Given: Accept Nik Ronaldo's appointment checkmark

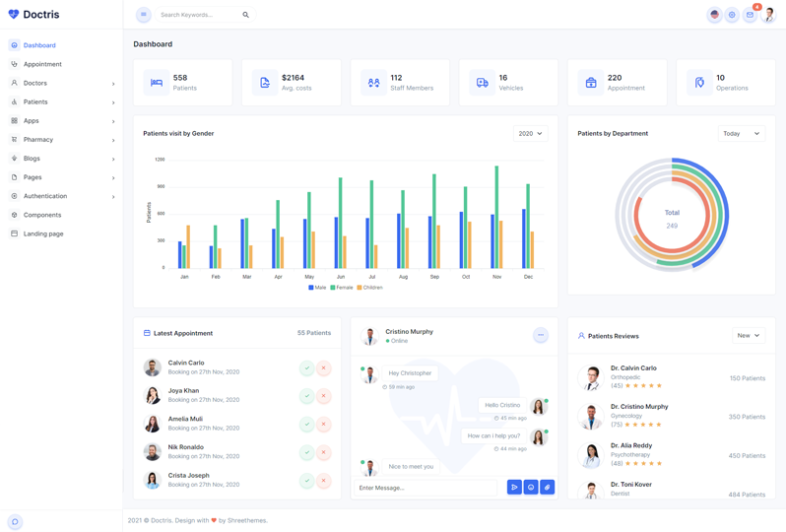Looking at the screenshot, I should coord(307,453).
